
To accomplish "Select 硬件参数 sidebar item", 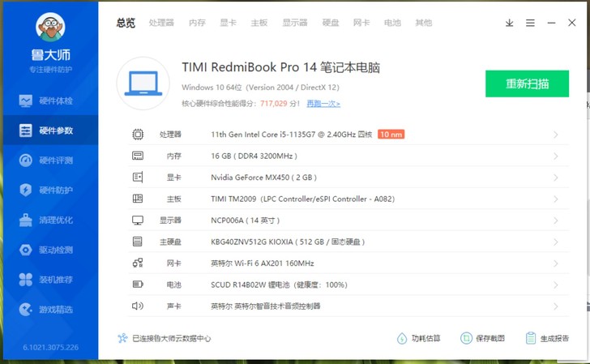I will [50, 131].
